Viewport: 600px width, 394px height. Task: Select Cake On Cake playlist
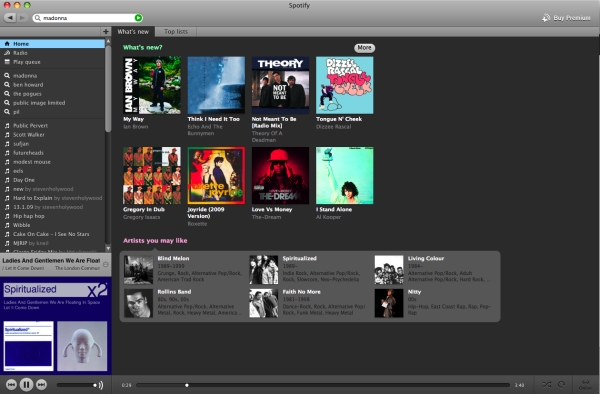(52, 234)
